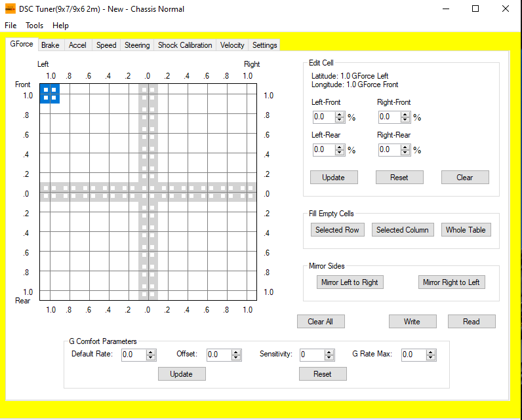Screen dimensions: 522x420
Task: Increase Sensitivity using the up spinner
Action: 330,352
